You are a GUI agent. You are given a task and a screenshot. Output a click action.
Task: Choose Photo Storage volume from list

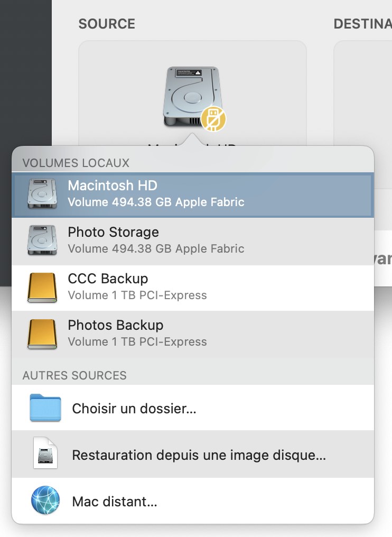pos(193,241)
